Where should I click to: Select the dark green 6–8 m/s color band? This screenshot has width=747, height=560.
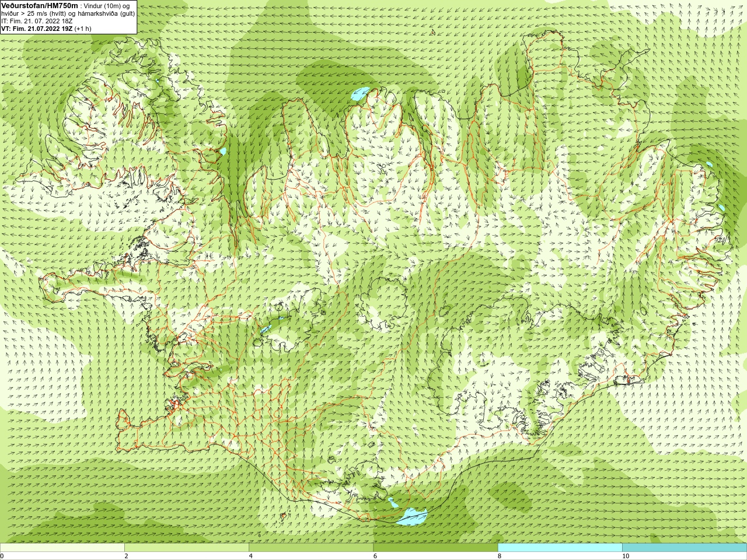[x=435, y=548]
